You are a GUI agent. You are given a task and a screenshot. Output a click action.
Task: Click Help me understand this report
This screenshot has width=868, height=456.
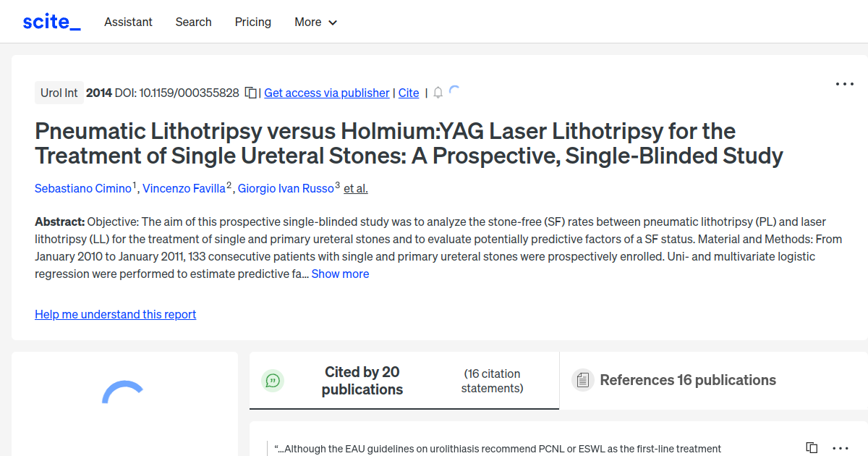(x=115, y=314)
